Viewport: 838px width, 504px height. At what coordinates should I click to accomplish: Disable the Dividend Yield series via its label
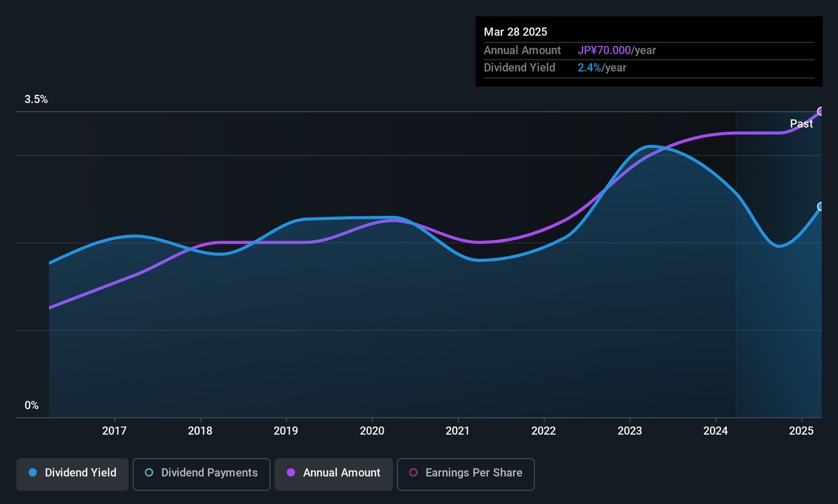(80, 473)
